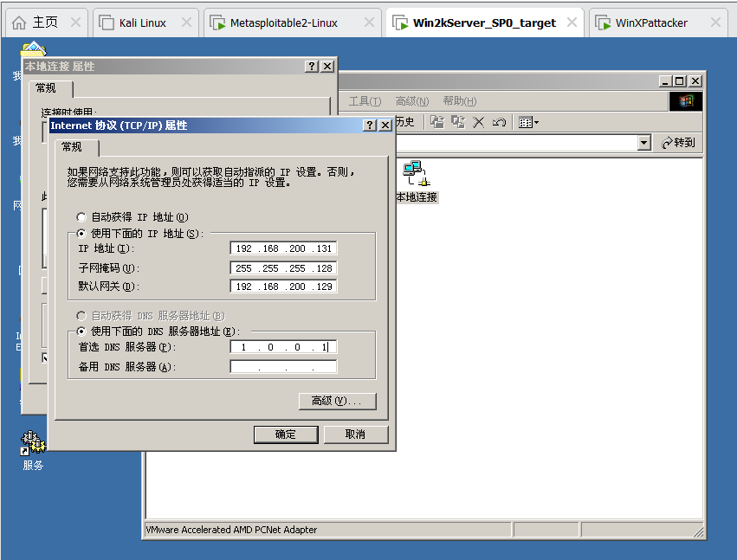Click the label 子网掩码(U):
The width and height of the screenshot is (737, 560).
108,267
